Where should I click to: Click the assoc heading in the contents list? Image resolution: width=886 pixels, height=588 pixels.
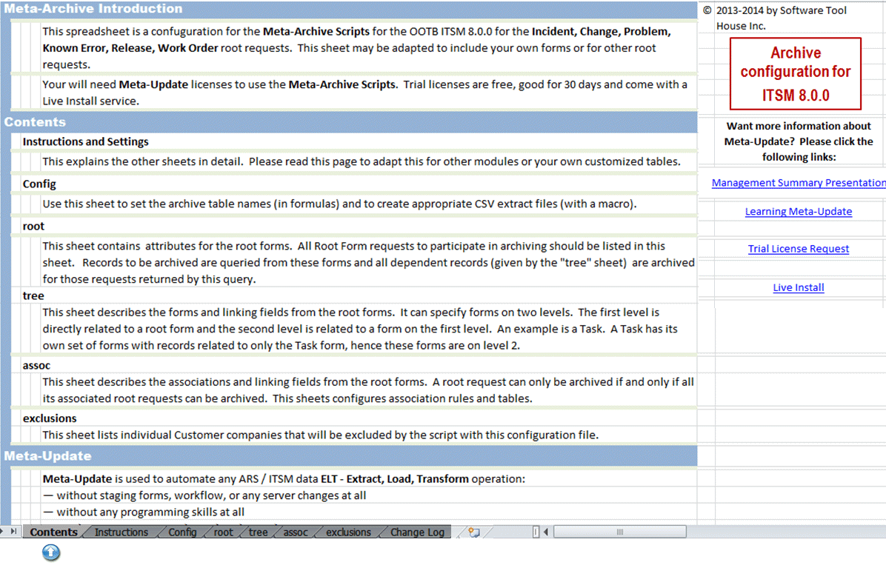[x=36, y=365]
